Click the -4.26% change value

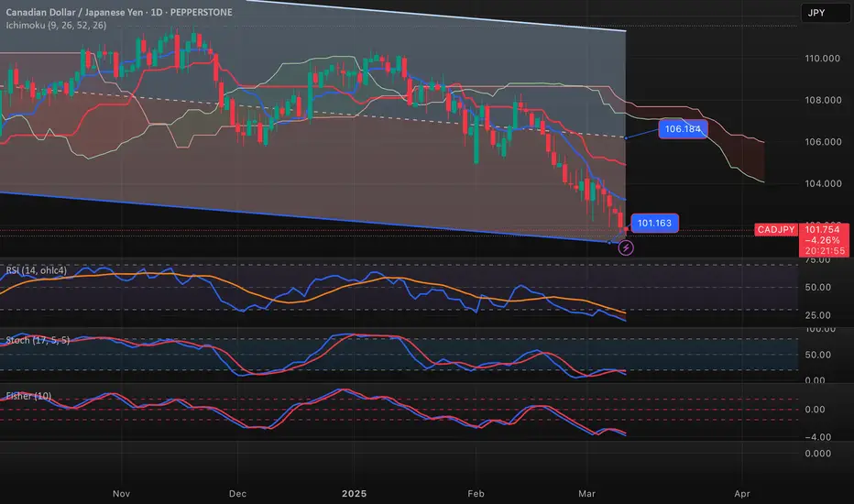click(824, 240)
